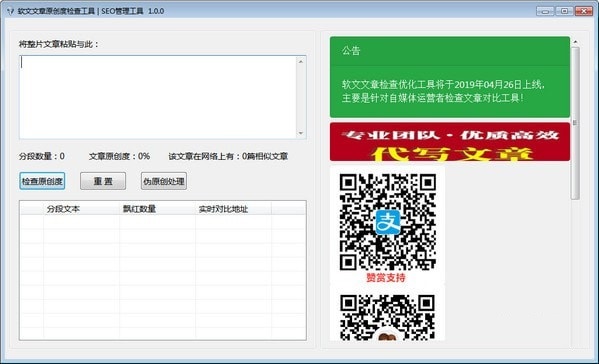Focus the article paste text area
Image resolution: width=599 pixels, height=364 pixels.
tap(158, 97)
